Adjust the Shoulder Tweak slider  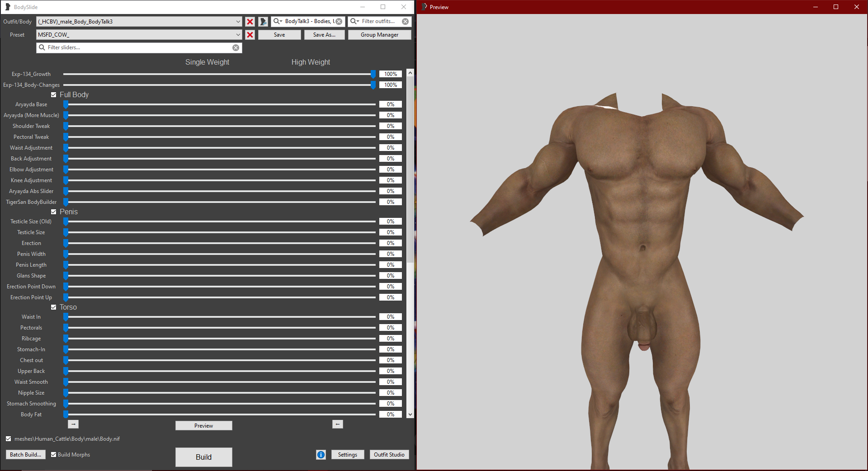pos(219,126)
